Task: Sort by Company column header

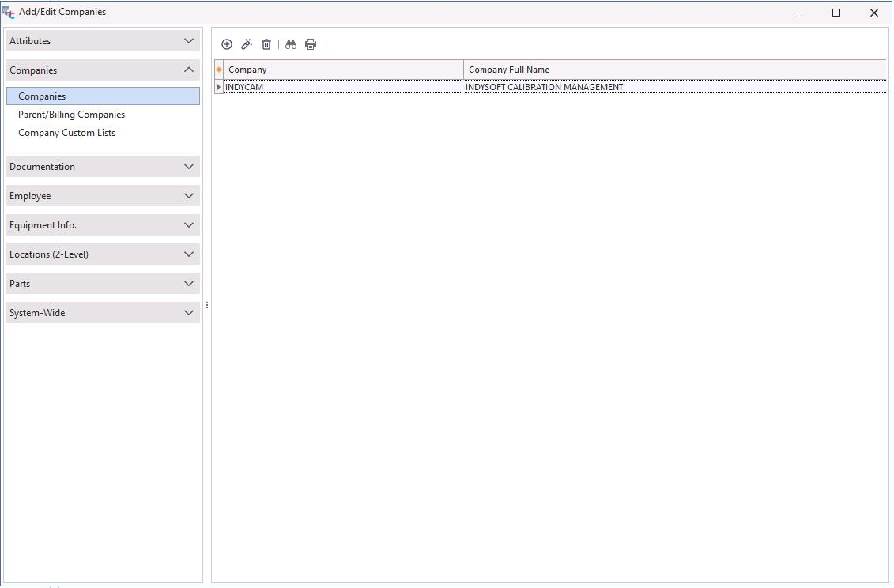Action: (x=343, y=70)
